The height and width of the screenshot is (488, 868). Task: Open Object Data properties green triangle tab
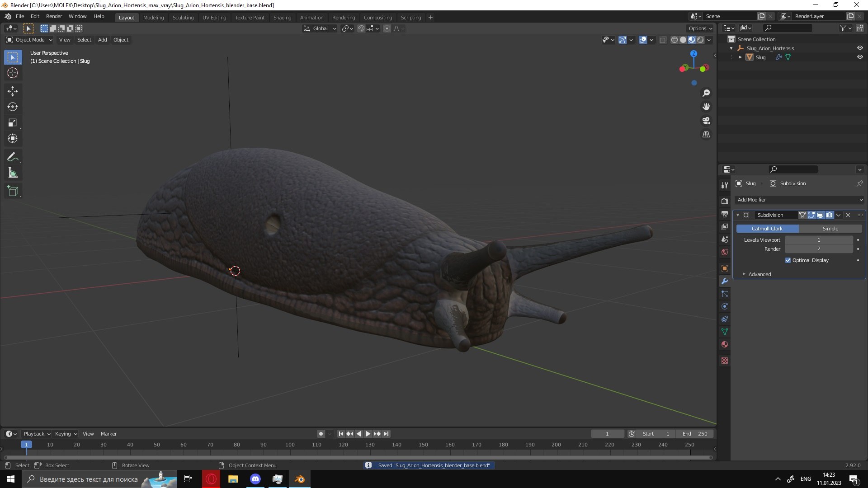[x=725, y=332]
